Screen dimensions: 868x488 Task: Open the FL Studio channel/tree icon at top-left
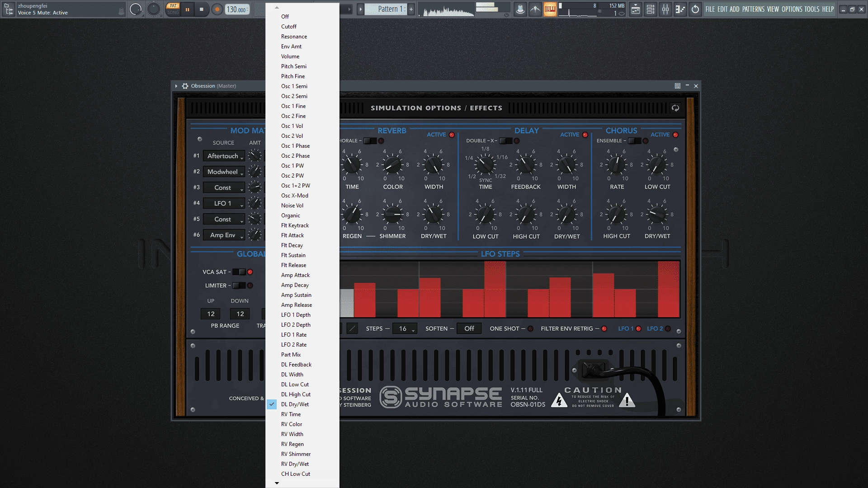[9, 9]
